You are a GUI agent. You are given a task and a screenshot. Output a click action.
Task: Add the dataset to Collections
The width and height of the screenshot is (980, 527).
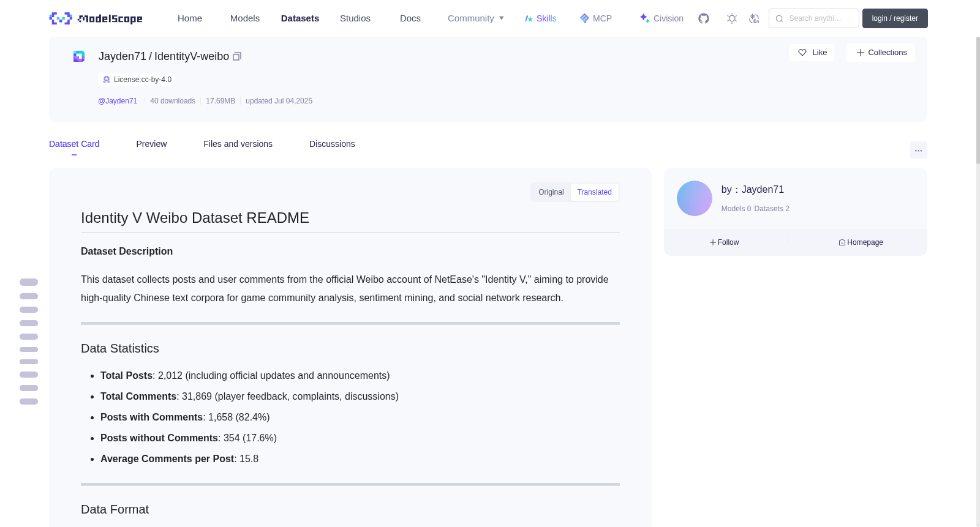click(x=881, y=53)
